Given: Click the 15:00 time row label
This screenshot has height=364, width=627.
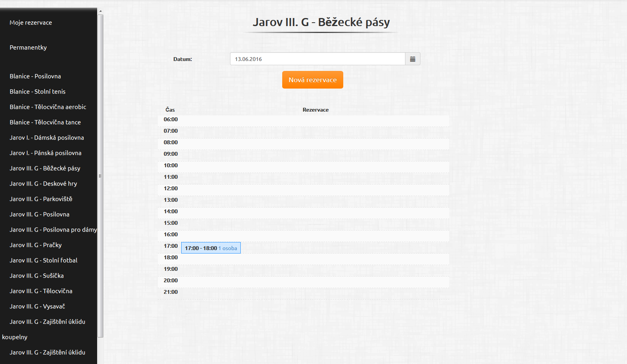Looking at the screenshot, I should tap(171, 223).
